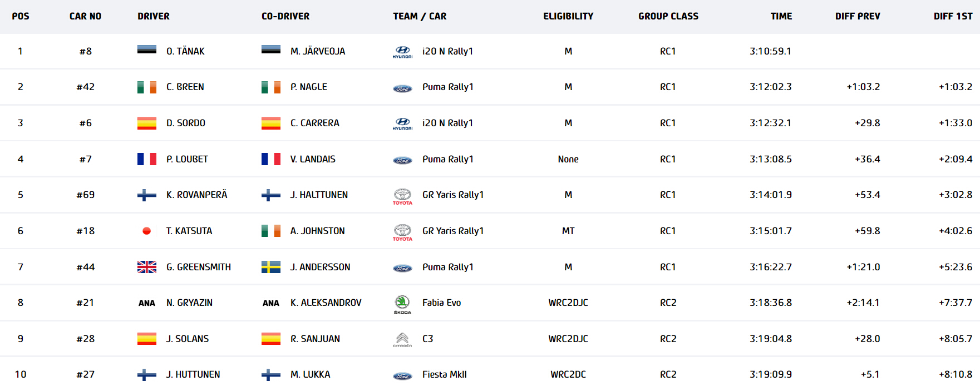
Task: Open driver K. Rovanperä's entry
Action: click(x=196, y=195)
